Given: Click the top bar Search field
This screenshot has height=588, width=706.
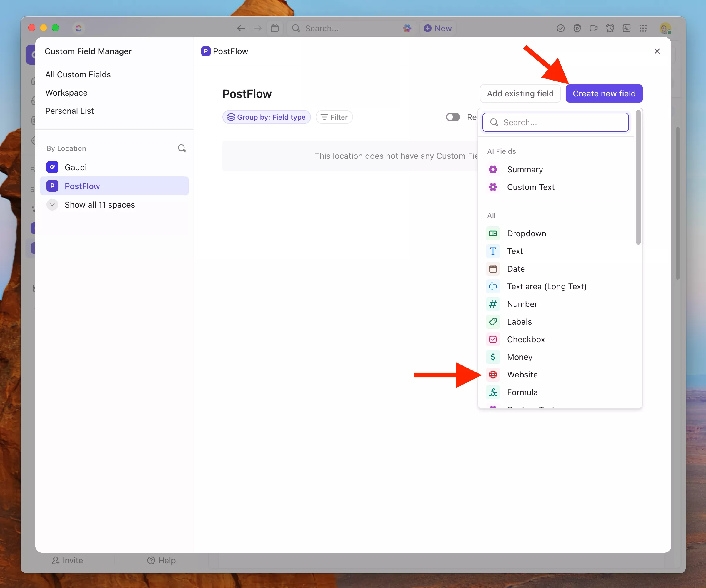Looking at the screenshot, I should coord(351,28).
